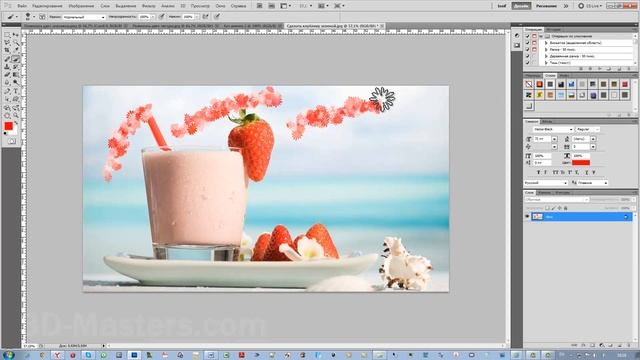Image resolution: width=640 pixels, height=360 pixels.
Task: Show more workspaces chevron
Action: (566, 6)
